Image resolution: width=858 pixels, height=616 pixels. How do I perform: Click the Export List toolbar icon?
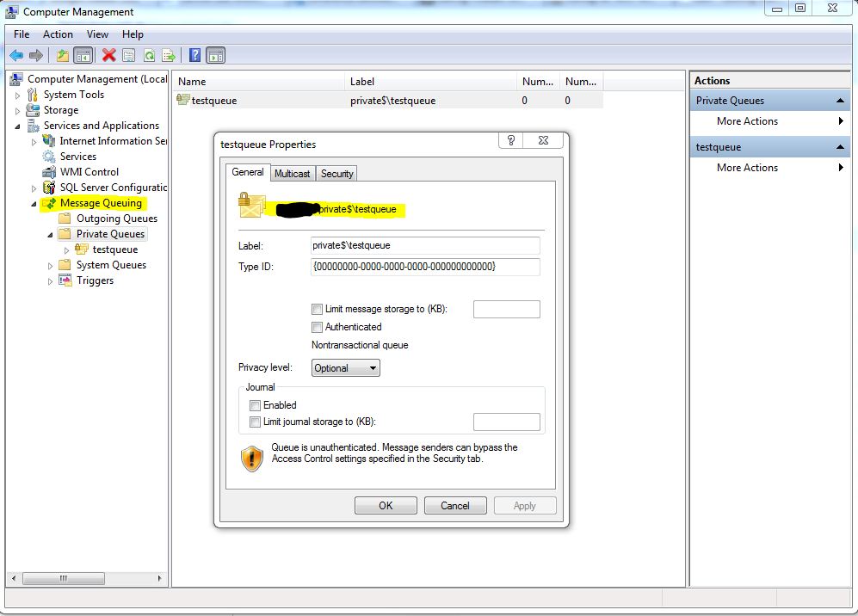(169, 55)
